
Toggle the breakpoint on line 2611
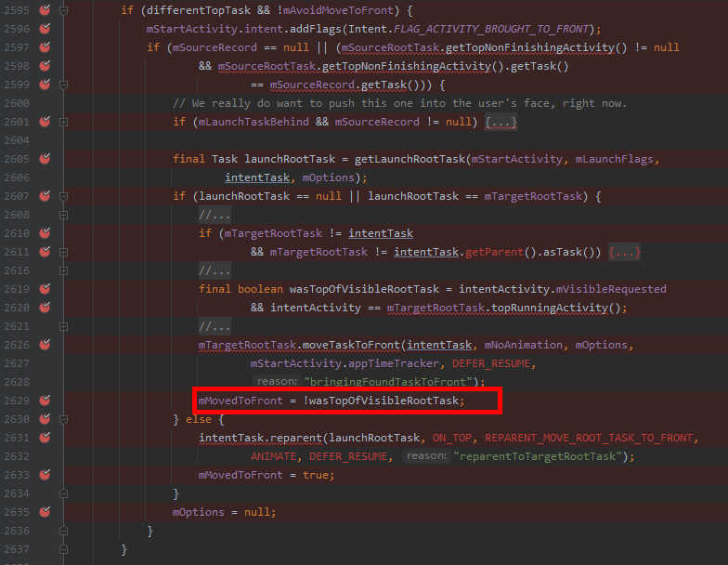45,251
